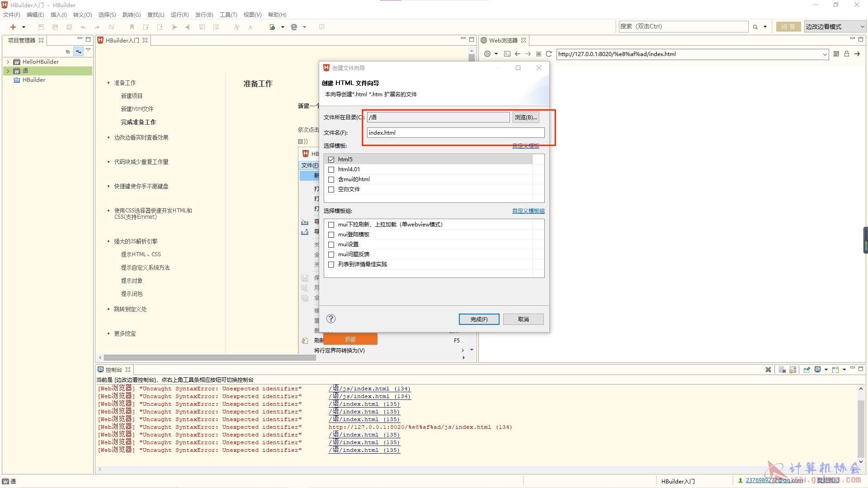Open the 工具(T) menu
Viewport: 868px width, 488px height.
pos(228,15)
